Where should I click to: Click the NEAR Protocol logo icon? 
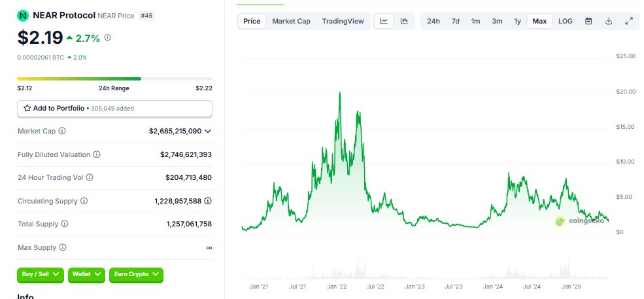coord(23,16)
